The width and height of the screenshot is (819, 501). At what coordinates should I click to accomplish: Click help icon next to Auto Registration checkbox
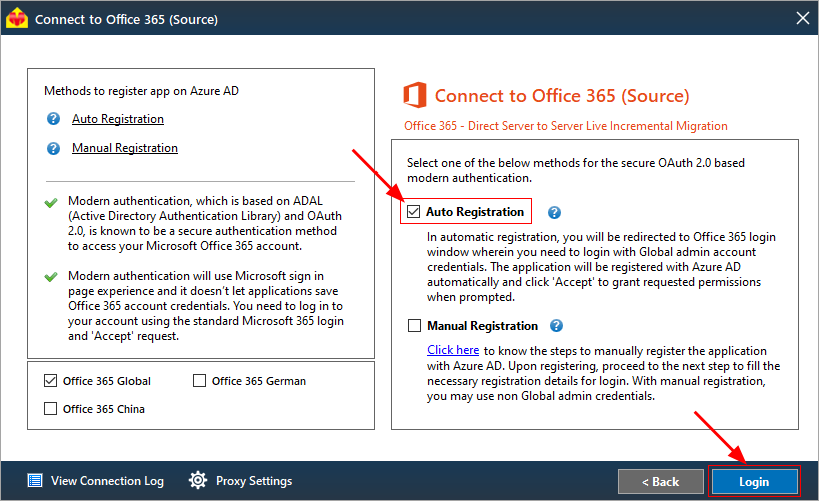click(x=554, y=212)
